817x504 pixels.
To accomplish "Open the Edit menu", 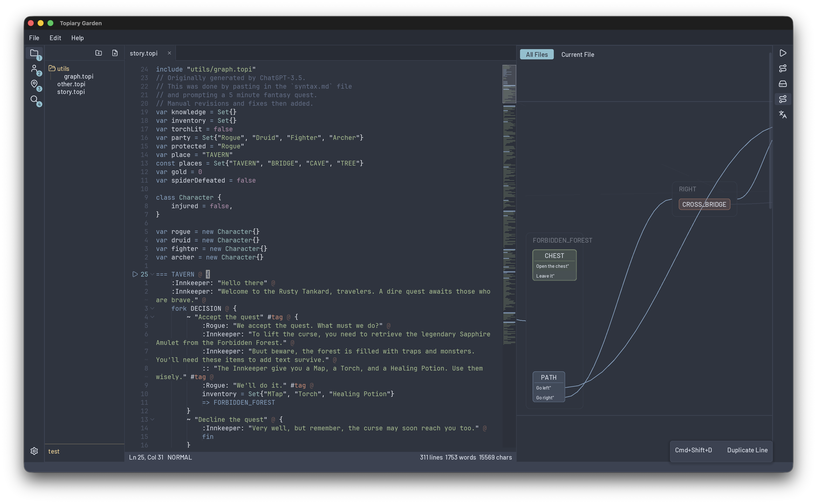I will click(55, 38).
